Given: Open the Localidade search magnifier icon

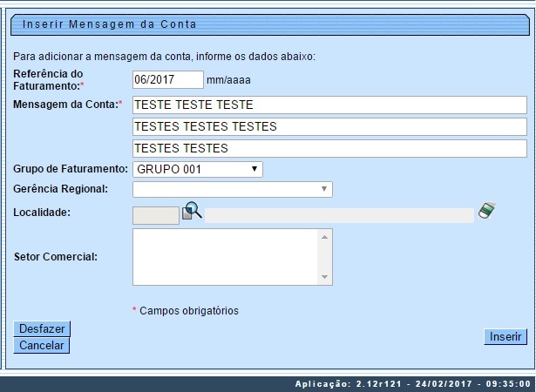Looking at the screenshot, I should pos(192,211).
